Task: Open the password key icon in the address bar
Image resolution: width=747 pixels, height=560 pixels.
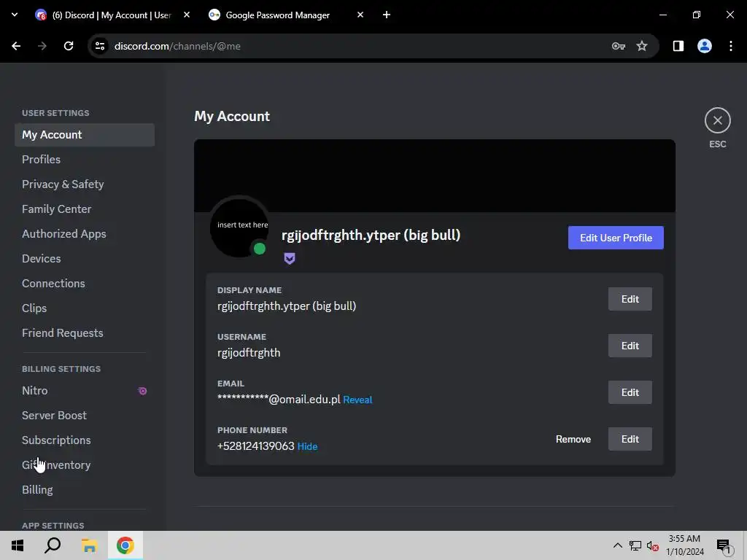Action: [618, 46]
